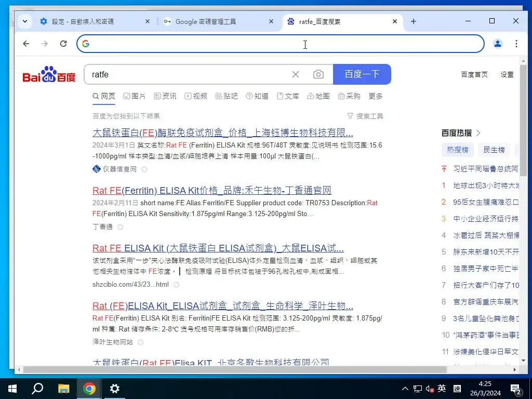Click the 丁香通 source label
Image resolution: width=532 pixels, height=399 pixels.
[102, 227]
